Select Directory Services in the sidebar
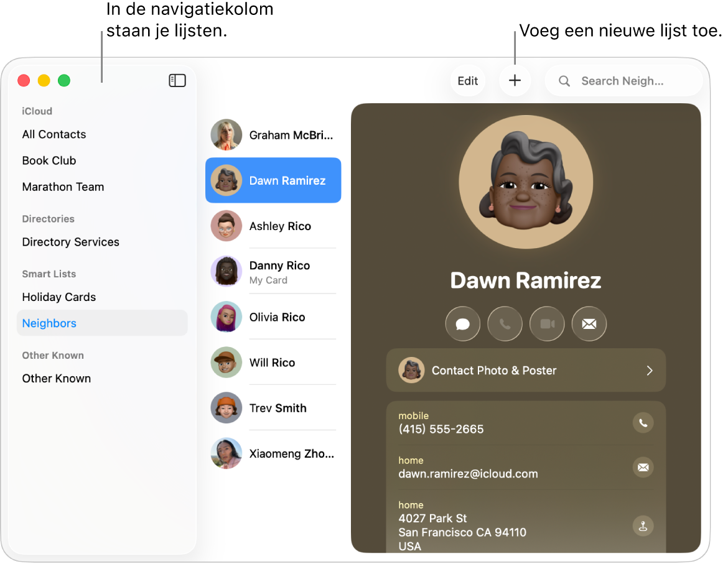 (x=70, y=242)
